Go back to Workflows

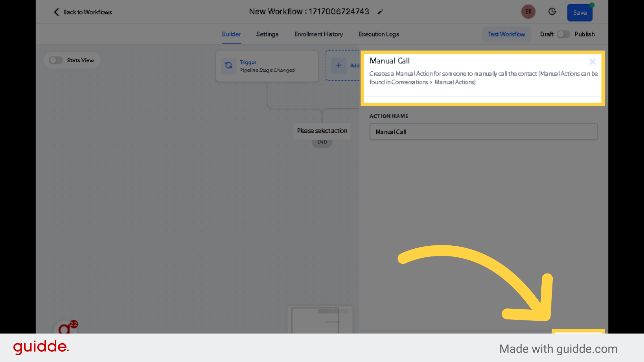[83, 12]
